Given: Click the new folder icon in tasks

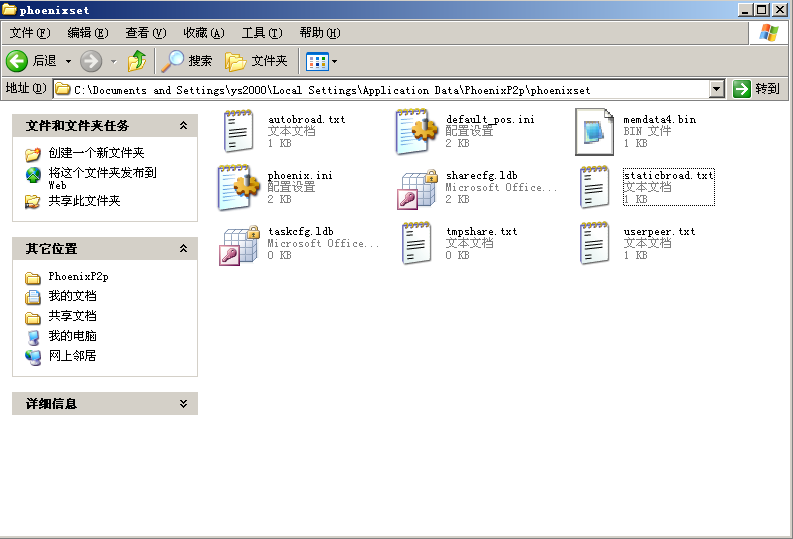Looking at the screenshot, I should click(x=33, y=153).
